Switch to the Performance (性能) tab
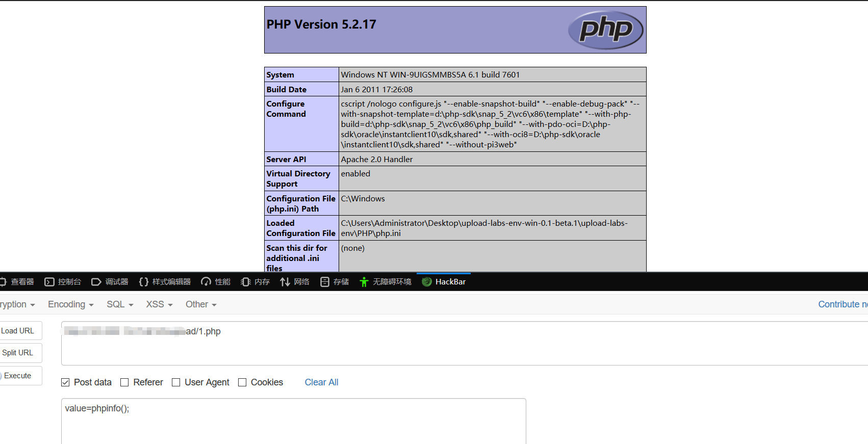Viewport: 868px width, 444px height. pos(216,282)
